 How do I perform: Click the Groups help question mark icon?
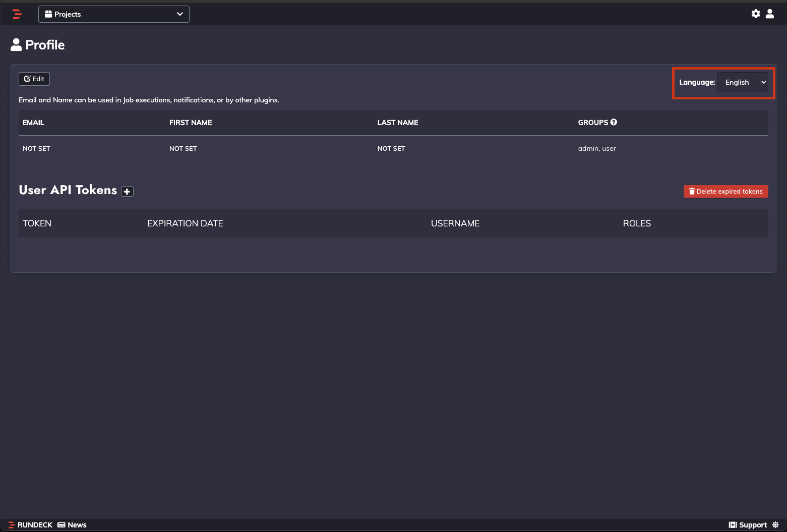(614, 122)
